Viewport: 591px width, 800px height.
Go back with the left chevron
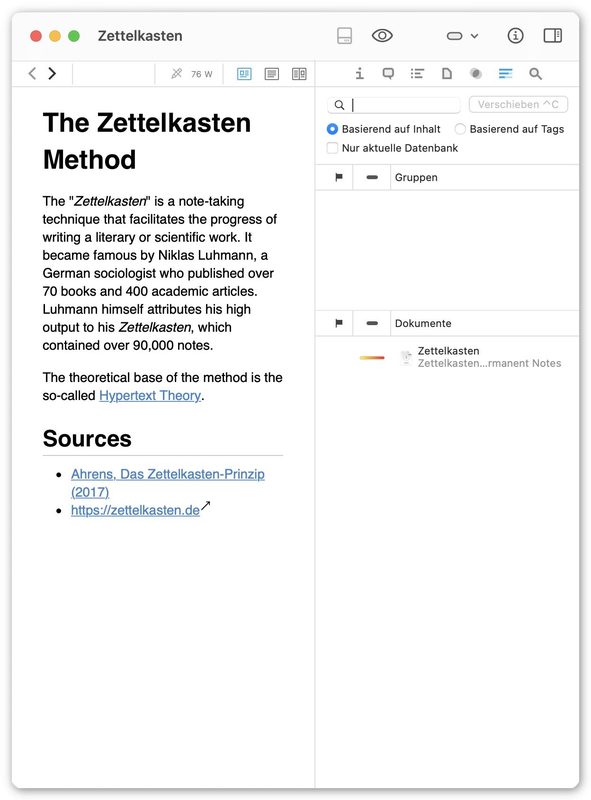click(32, 74)
